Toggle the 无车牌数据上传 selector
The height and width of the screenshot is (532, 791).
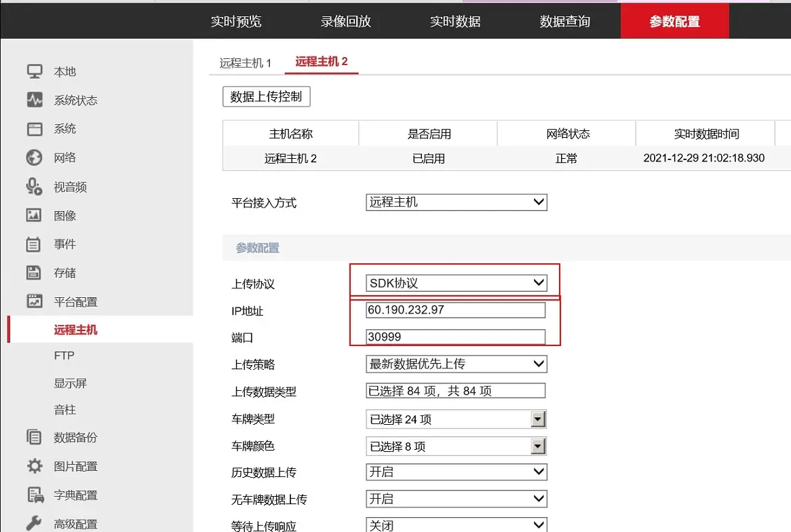[x=456, y=499]
